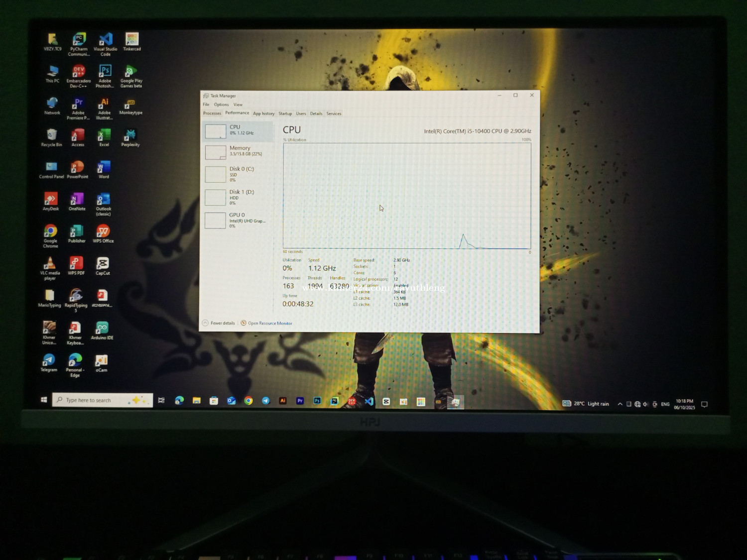Open AnyDesk desktop shortcut
This screenshot has width=747, height=560.
coord(51,201)
